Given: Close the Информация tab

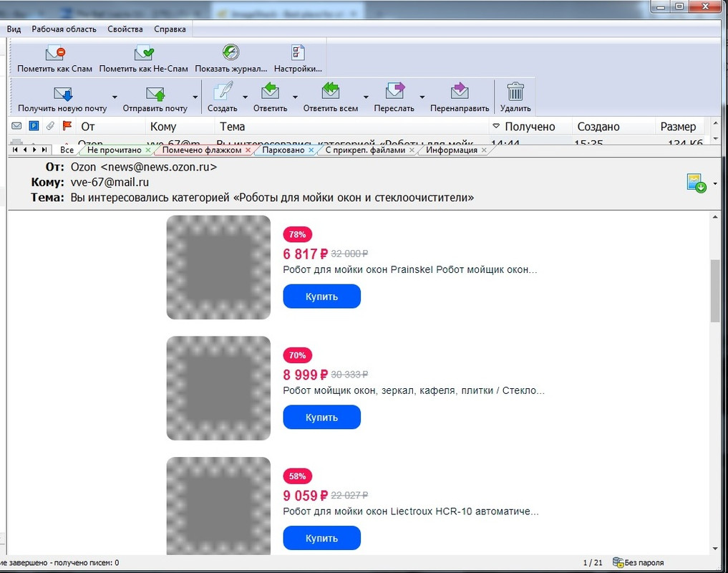Looking at the screenshot, I should [484, 150].
